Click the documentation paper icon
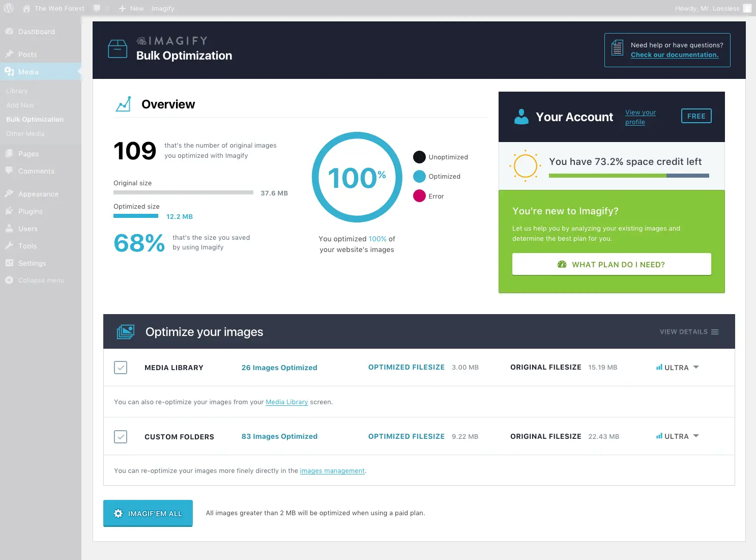 pyautogui.click(x=617, y=47)
